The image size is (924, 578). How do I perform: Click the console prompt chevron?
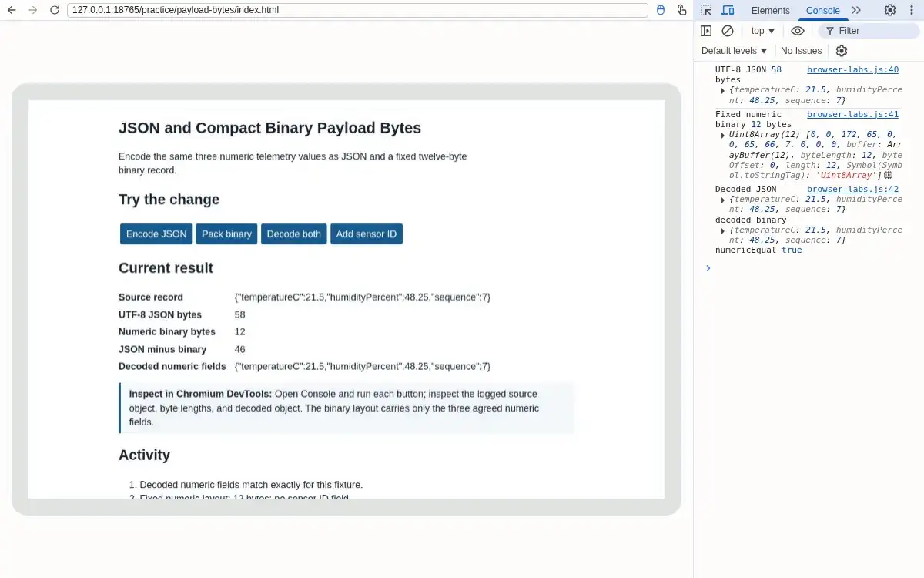[708, 268]
